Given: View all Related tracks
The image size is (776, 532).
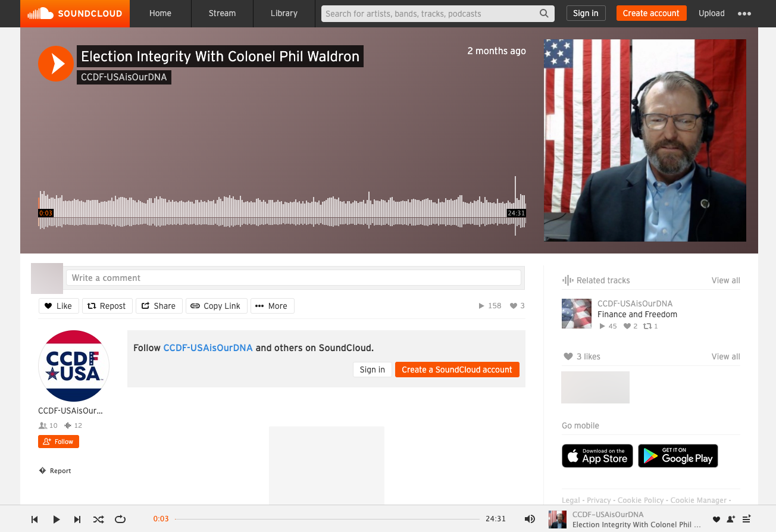Looking at the screenshot, I should click(x=725, y=280).
